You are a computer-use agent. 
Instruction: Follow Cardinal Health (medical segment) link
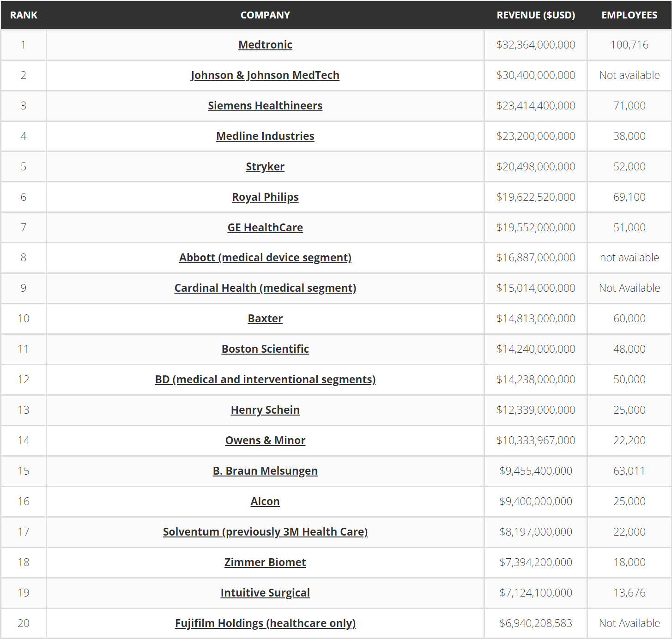pyautogui.click(x=265, y=288)
